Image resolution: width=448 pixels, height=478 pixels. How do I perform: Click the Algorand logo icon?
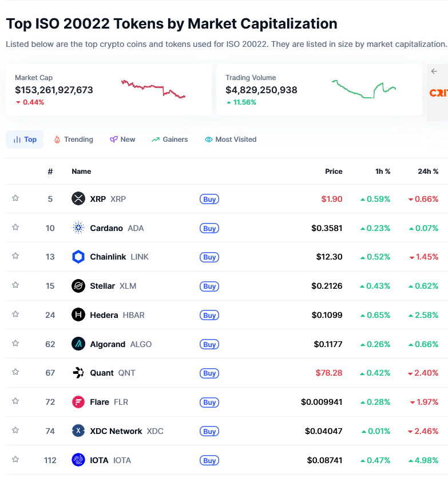pos(78,344)
